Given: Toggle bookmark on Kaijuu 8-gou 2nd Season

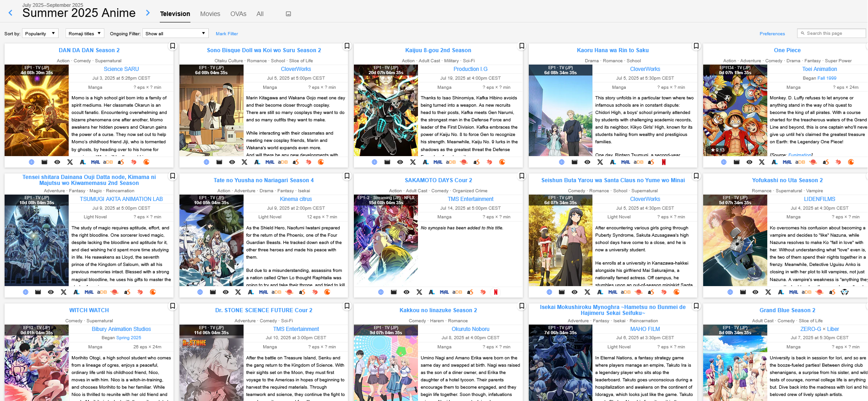Looking at the screenshot, I should (x=522, y=46).
